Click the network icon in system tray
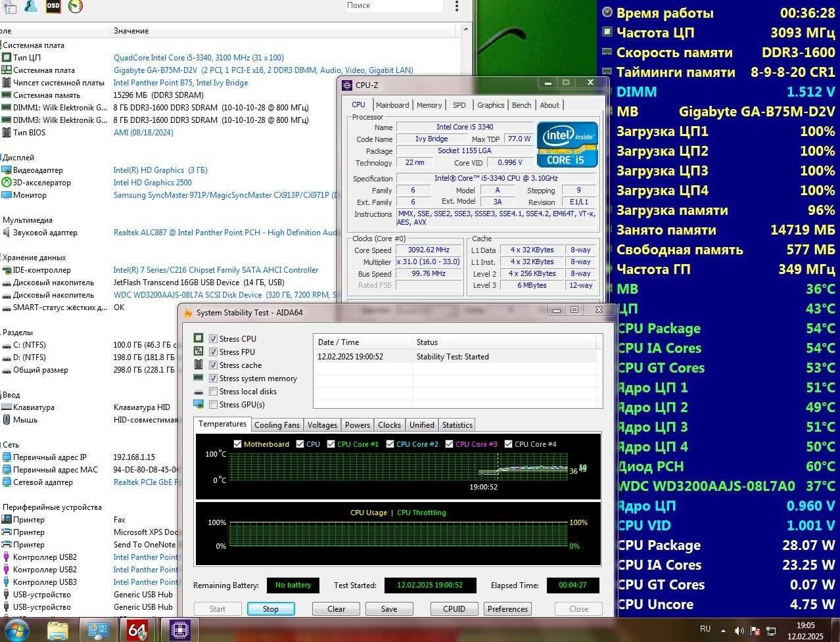 [771, 631]
